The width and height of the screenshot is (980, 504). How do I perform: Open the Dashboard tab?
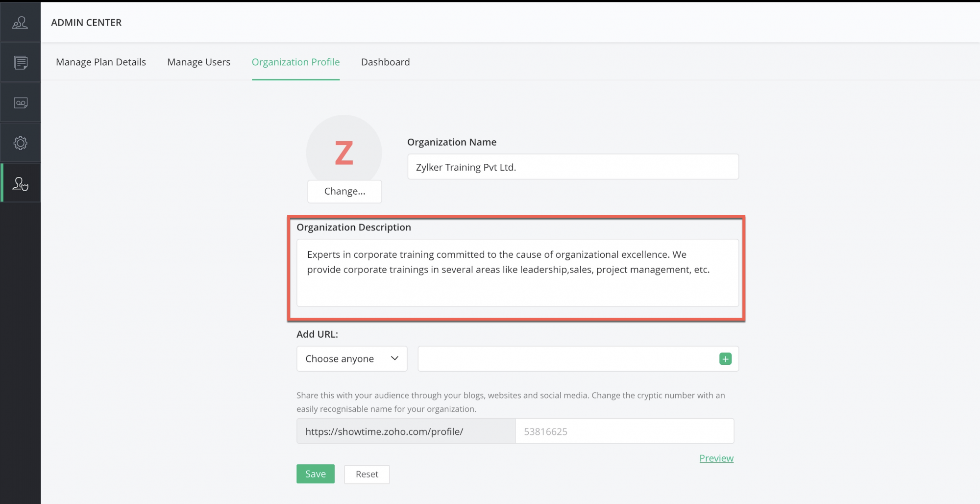(385, 62)
